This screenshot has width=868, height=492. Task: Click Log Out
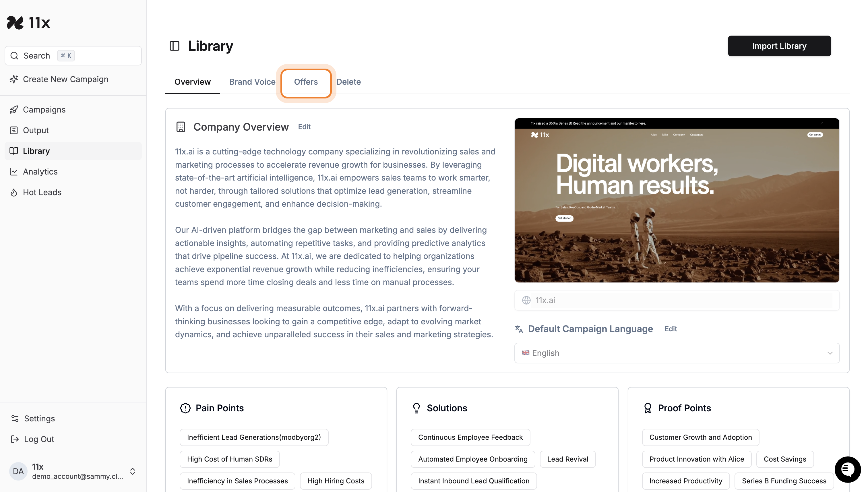(x=73, y=439)
